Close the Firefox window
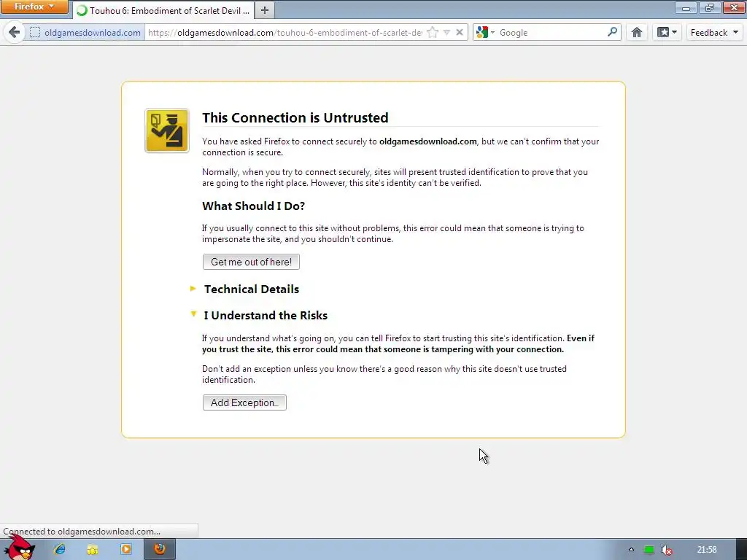 point(734,7)
